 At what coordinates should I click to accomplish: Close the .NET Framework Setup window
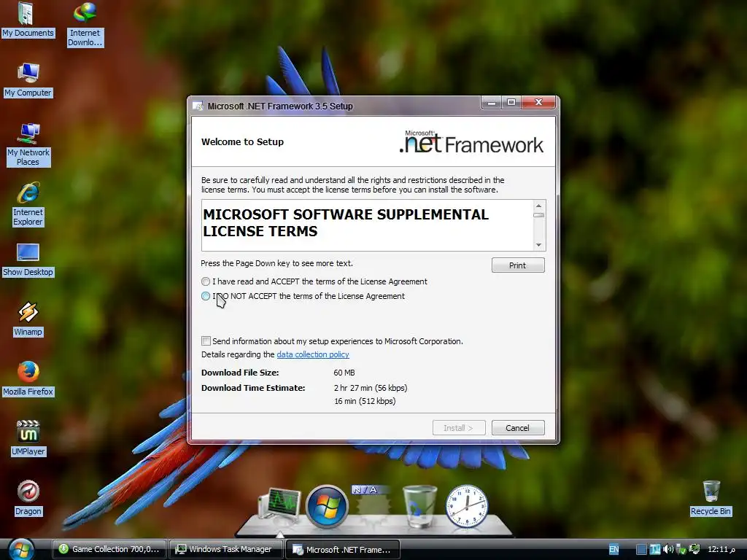[539, 102]
